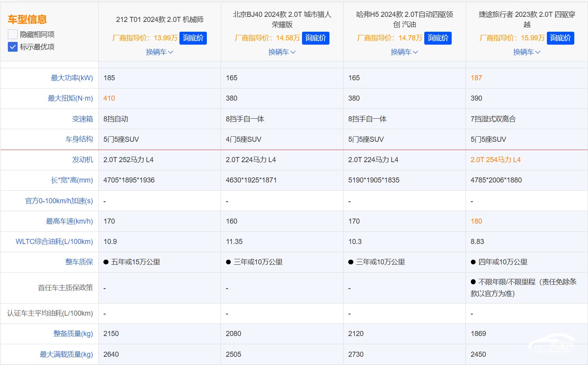Image resolution: width=588 pixels, height=365 pixels.
Task: Click 询底价 button for 212 T01
Action: point(193,38)
